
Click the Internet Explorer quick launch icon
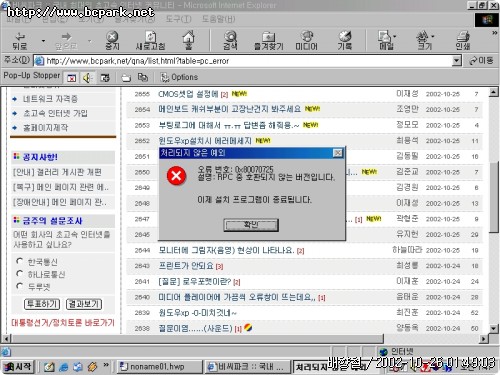tap(64, 367)
